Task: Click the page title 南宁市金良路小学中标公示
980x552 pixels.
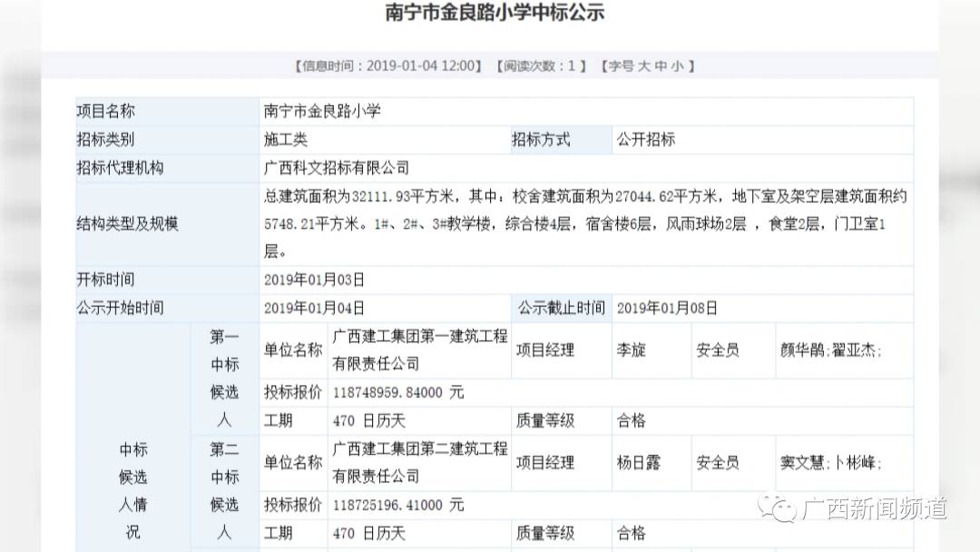Action: point(495,13)
